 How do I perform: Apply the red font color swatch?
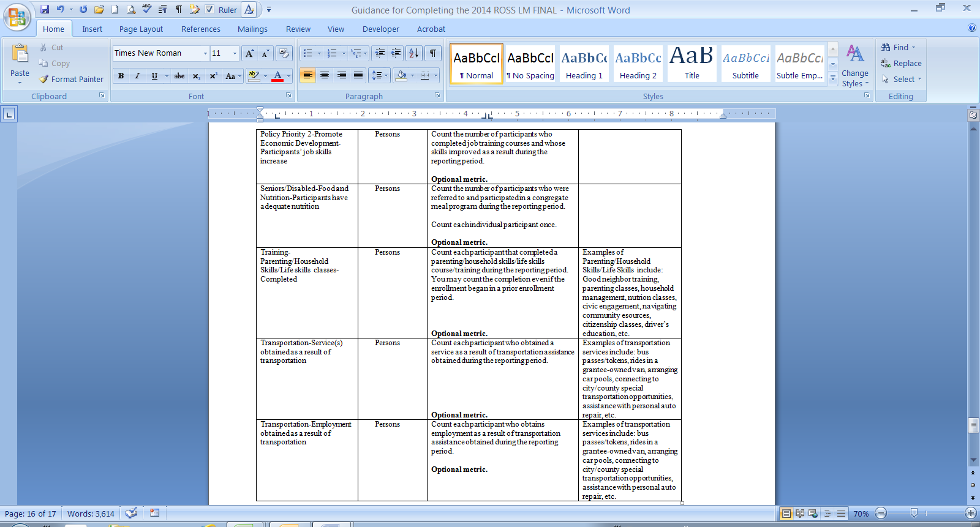pos(277,76)
